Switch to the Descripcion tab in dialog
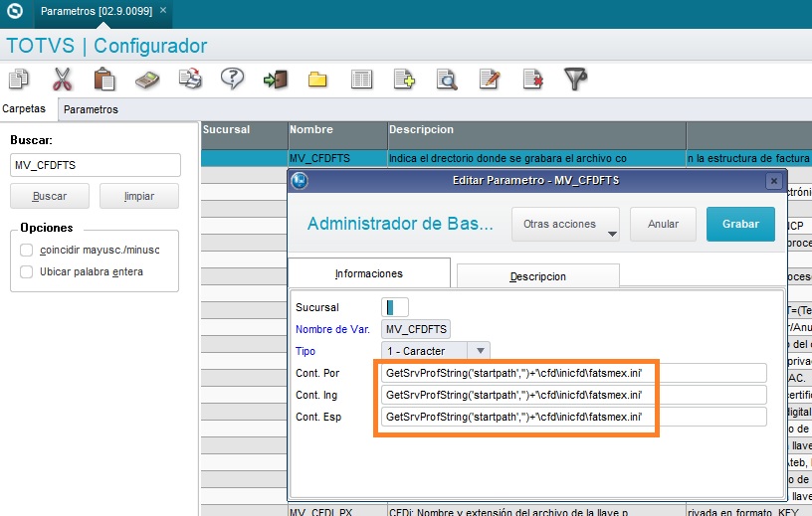The width and height of the screenshot is (812, 516). 538,276
